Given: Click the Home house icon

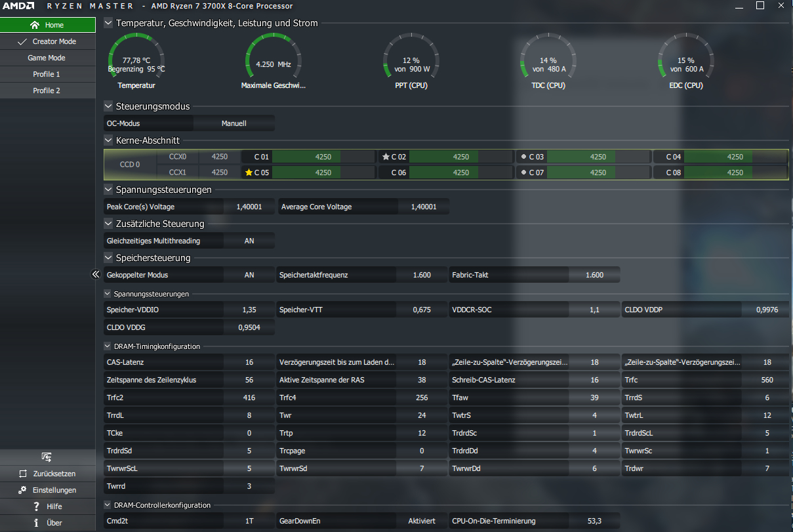Looking at the screenshot, I should click(x=35, y=25).
